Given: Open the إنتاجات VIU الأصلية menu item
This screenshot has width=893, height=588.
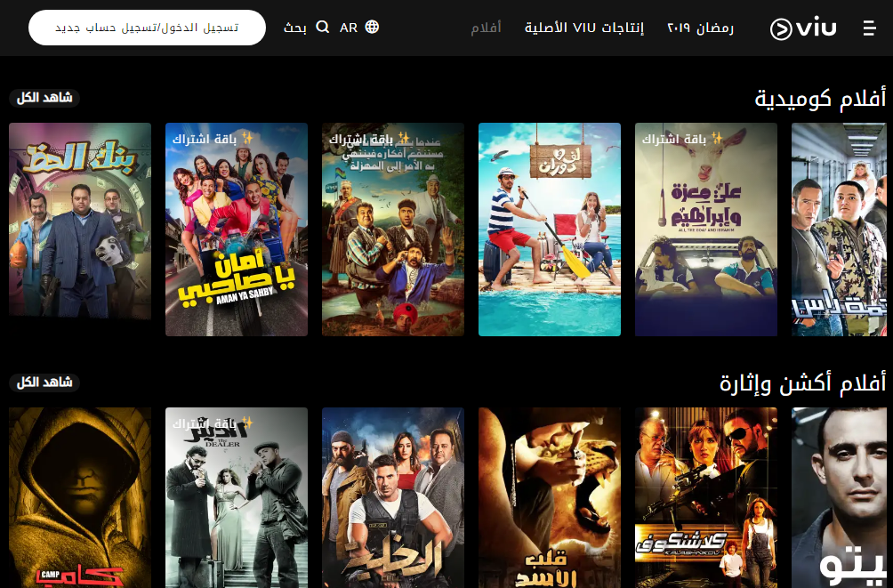Looking at the screenshot, I should pos(584,28).
